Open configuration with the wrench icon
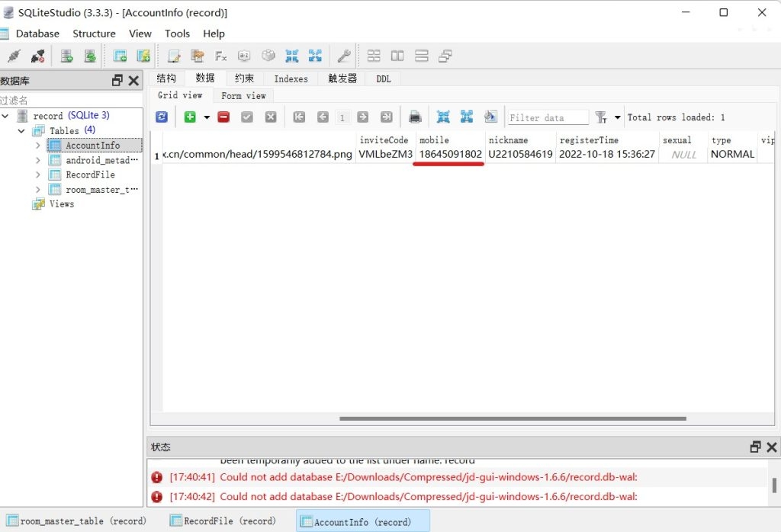 (343, 56)
